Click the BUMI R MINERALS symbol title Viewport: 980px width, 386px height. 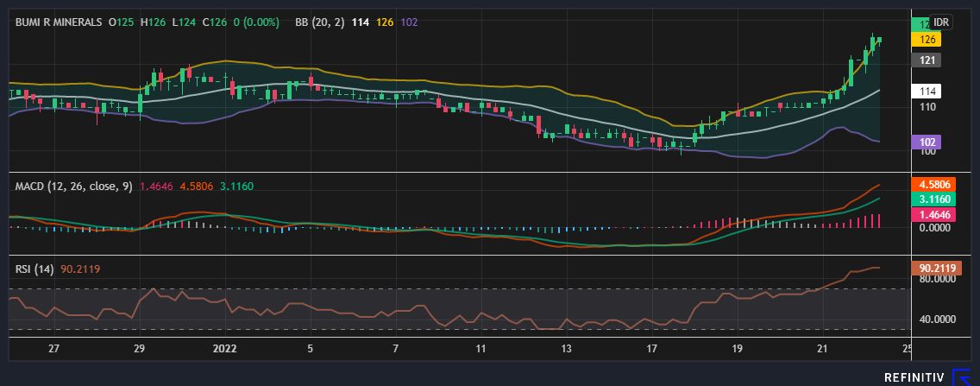(x=59, y=22)
